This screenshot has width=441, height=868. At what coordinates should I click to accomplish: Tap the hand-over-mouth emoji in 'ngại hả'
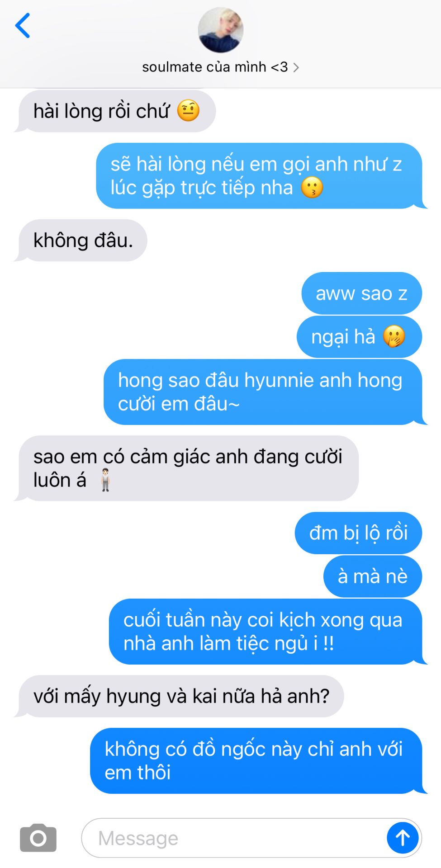(394, 336)
